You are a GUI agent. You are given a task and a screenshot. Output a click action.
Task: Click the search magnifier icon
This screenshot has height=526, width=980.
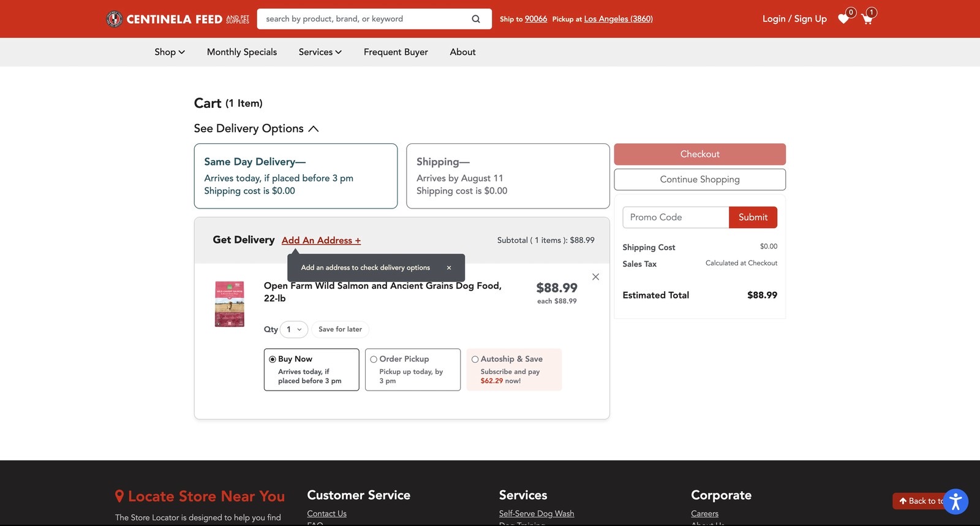(x=476, y=19)
